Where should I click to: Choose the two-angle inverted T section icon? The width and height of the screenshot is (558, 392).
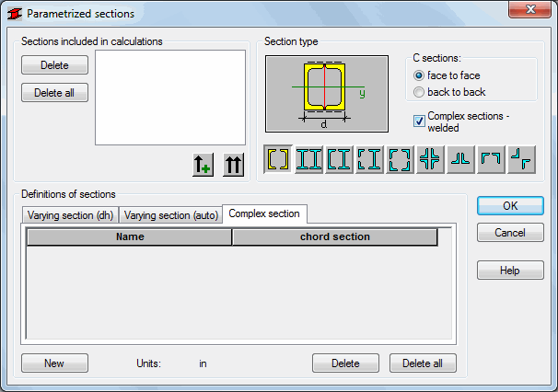[459, 159]
